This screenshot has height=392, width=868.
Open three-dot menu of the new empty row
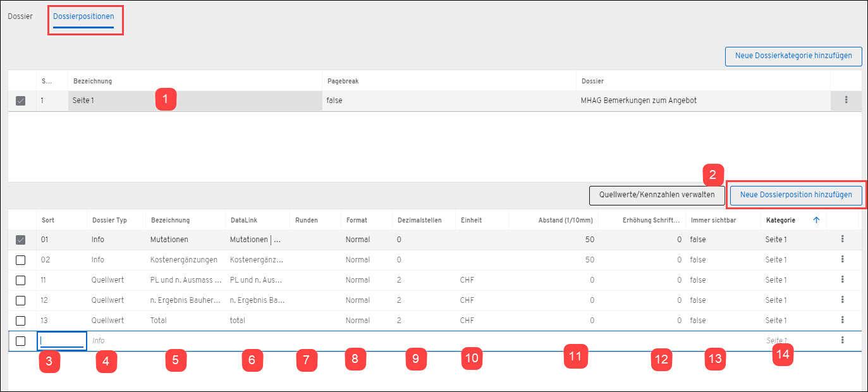point(842,340)
